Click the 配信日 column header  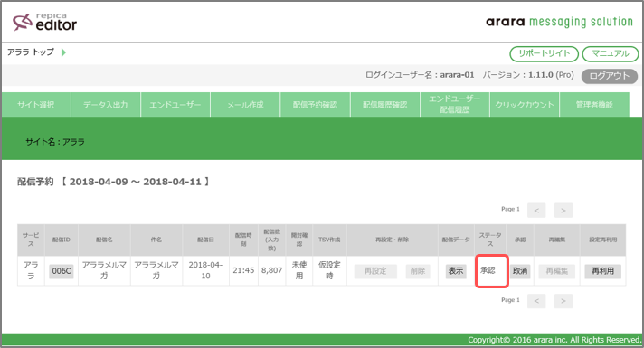205,240
